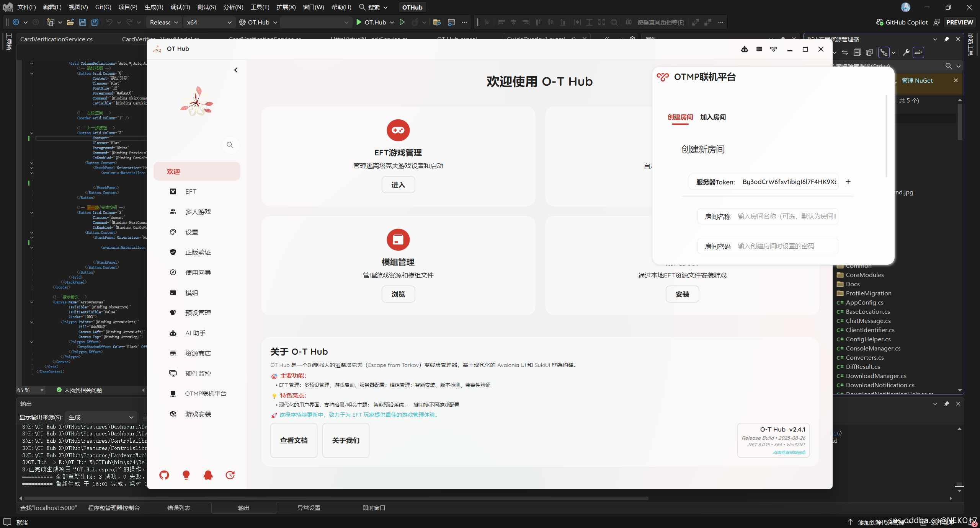980x528 pixels.
Task: Click the 房间名称 input field
Action: [x=768, y=216]
